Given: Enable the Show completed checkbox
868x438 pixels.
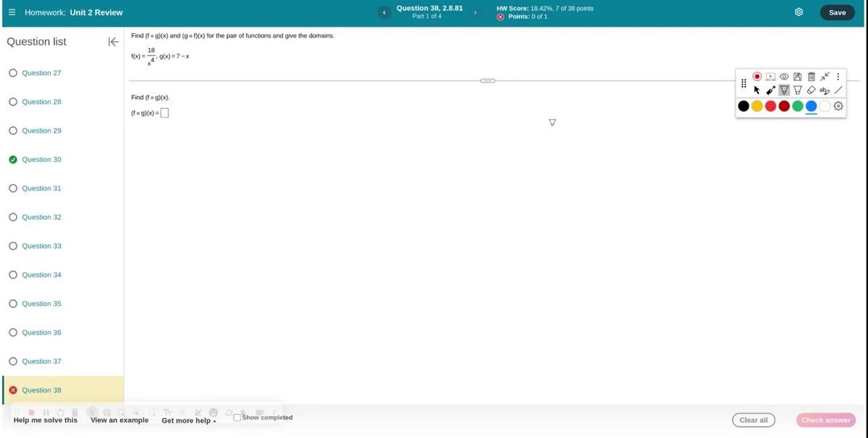Looking at the screenshot, I should coord(237,418).
